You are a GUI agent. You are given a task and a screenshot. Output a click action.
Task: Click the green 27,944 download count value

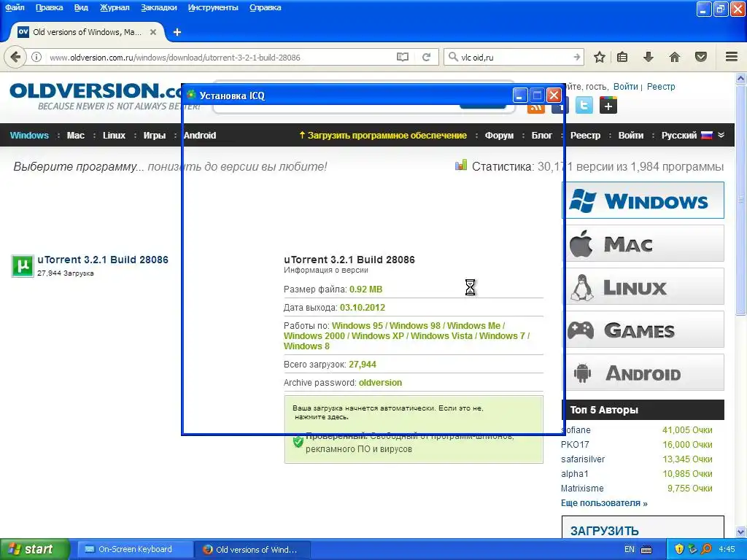coord(362,365)
